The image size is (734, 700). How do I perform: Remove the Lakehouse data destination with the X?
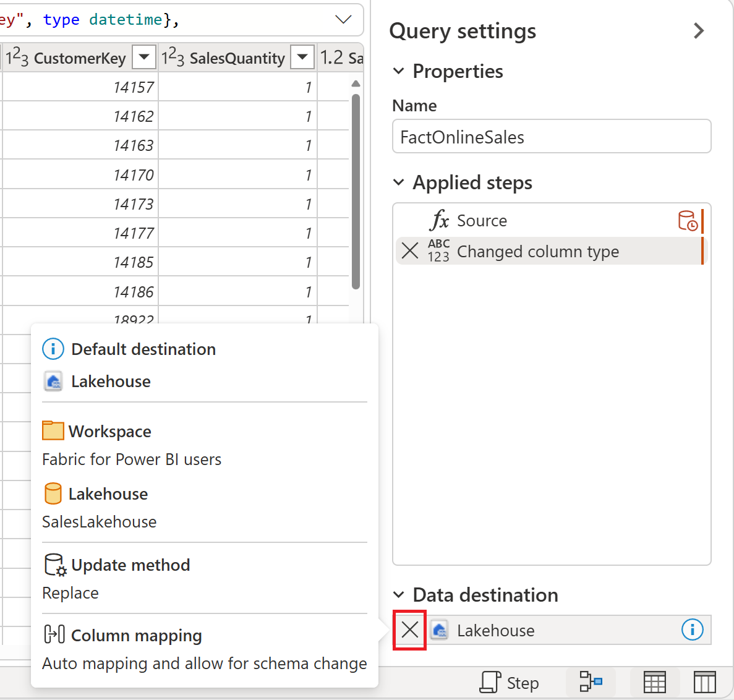pyautogui.click(x=409, y=630)
